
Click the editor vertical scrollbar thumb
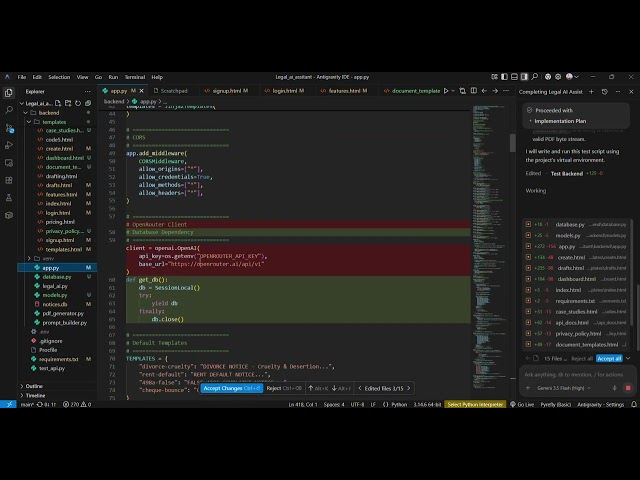point(513,143)
